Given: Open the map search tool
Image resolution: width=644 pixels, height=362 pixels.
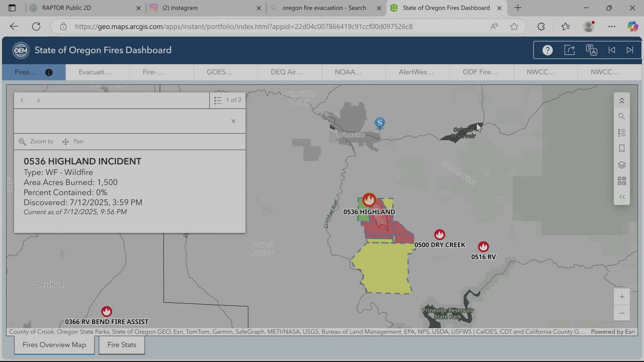Looking at the screenshot, I should pyautogui.click(x=622, y=116).
